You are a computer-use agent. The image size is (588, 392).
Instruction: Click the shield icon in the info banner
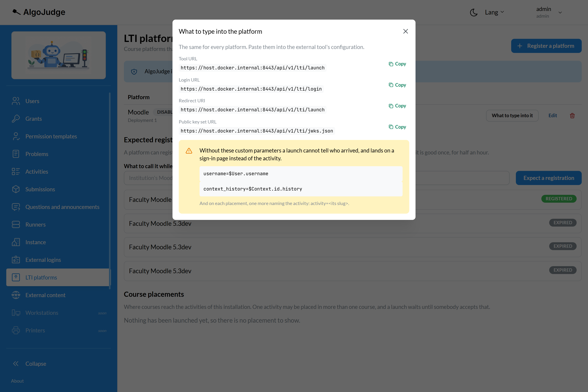tap(134, 72)
